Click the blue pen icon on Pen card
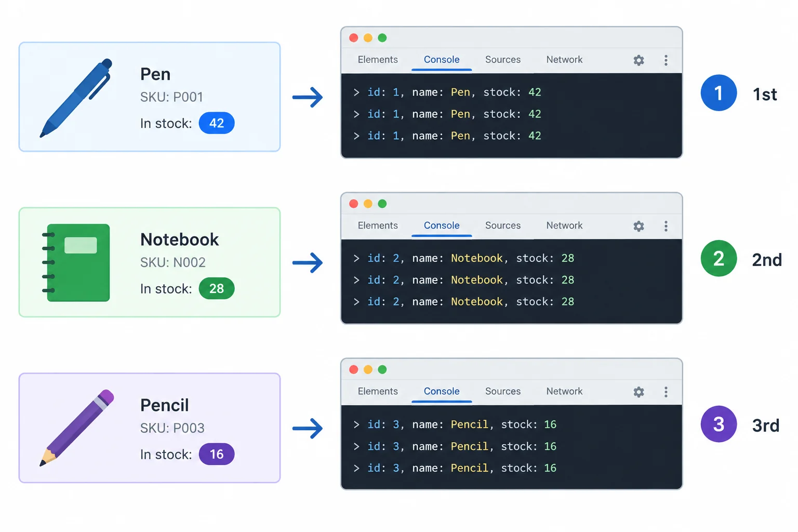Viewport: 798px width, 532px height. (76, 98)
